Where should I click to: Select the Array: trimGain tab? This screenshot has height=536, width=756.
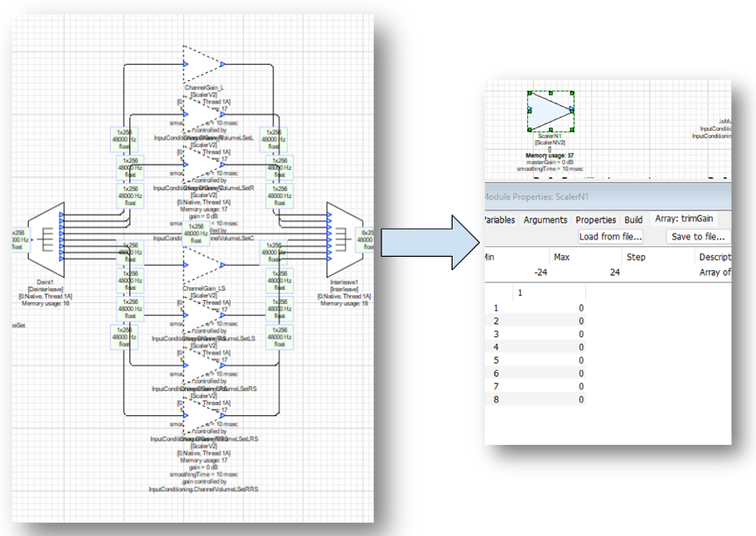coord(686,220)
